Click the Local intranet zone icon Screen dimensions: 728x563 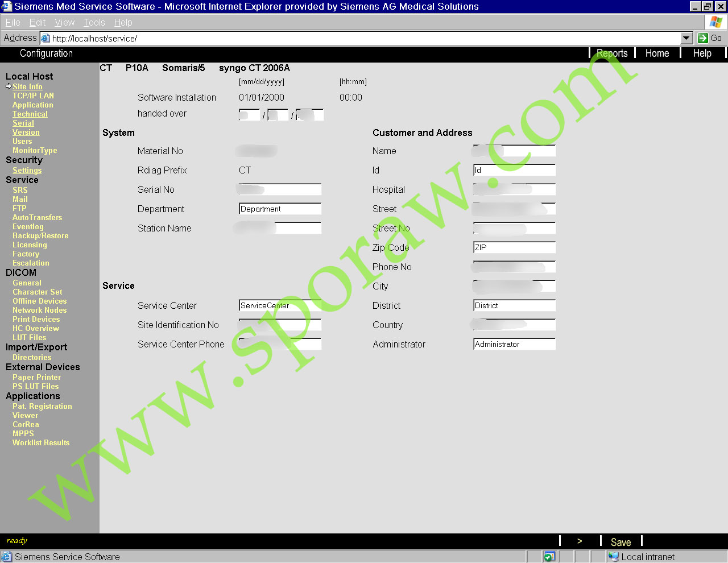click(x=613, y=557)
